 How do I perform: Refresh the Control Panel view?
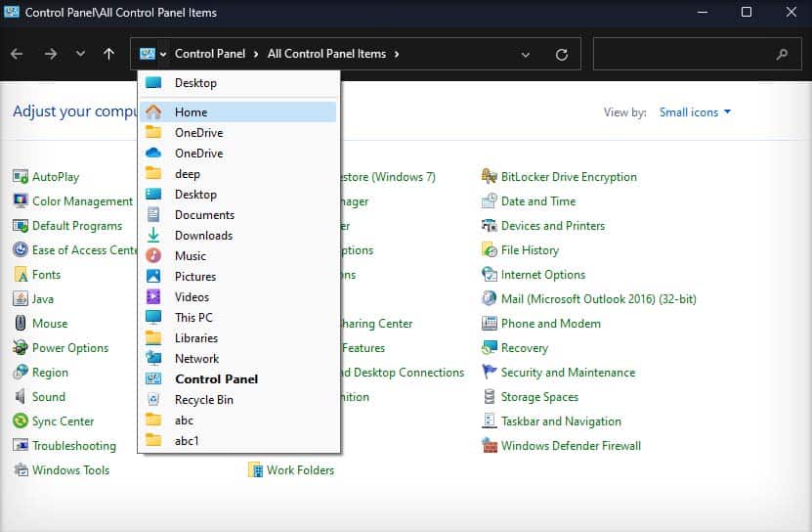pyautogui.click(x=562, y=55)
